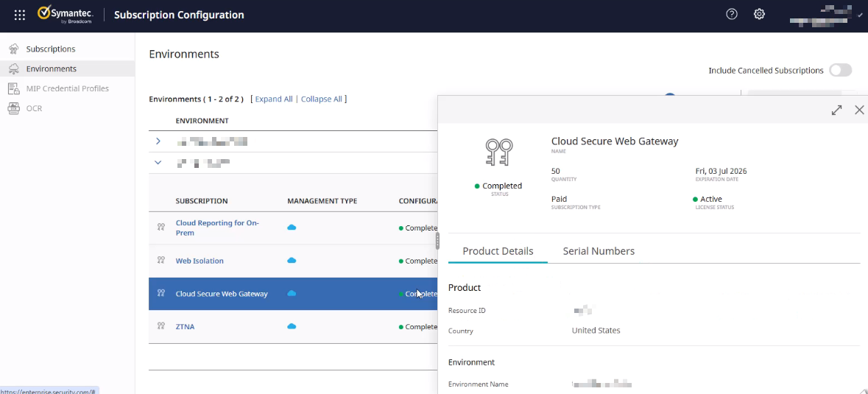Click the large keys icon in details panel
Viewport: 868px width, 394px height.
point(499,152)
